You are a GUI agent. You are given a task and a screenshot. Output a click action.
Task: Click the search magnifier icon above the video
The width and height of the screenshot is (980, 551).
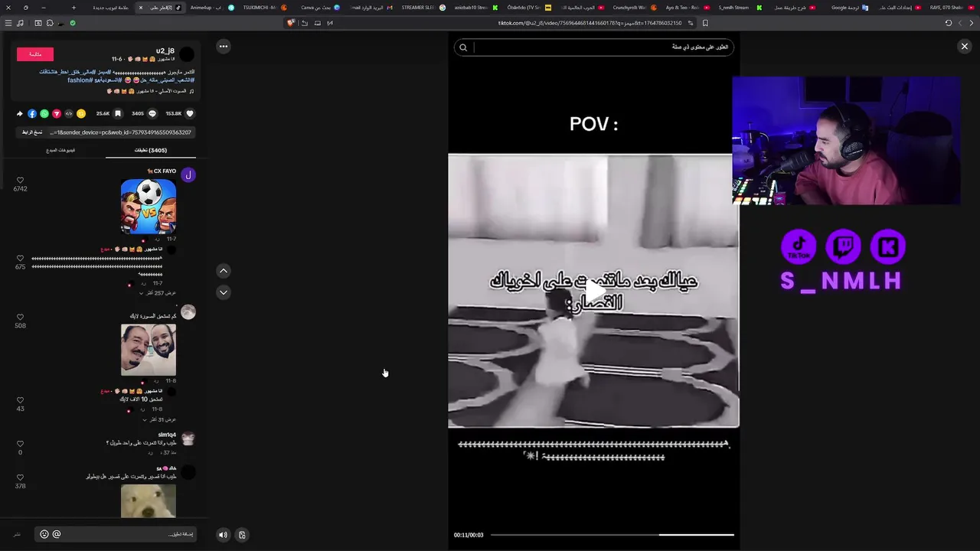coord(463,47)
